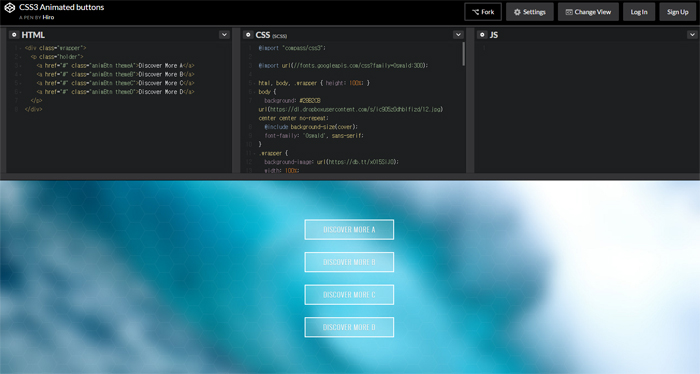The image size is (700, 374).
Task: Click the CSS editor vertical scrollbar
Action: pos(463,54)
